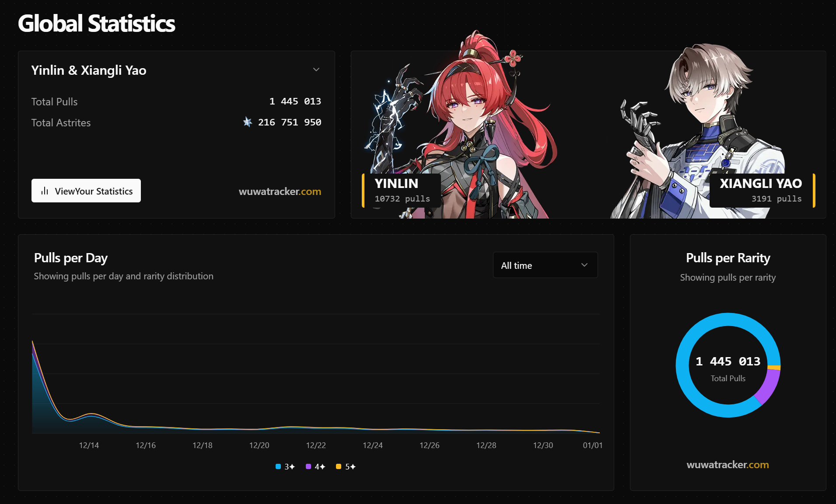
Task: Click the XIANGLI YAO name label
Action: pyautogui.click(x=761, y=183)
